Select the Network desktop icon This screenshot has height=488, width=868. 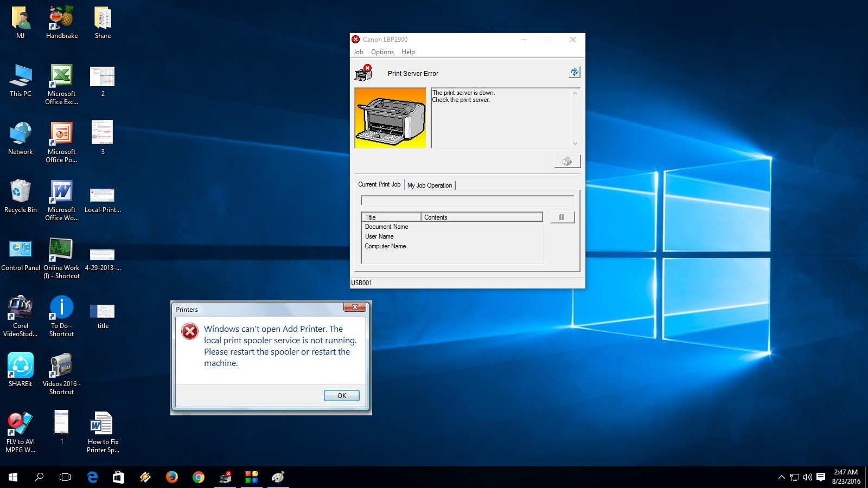point(21,139)
